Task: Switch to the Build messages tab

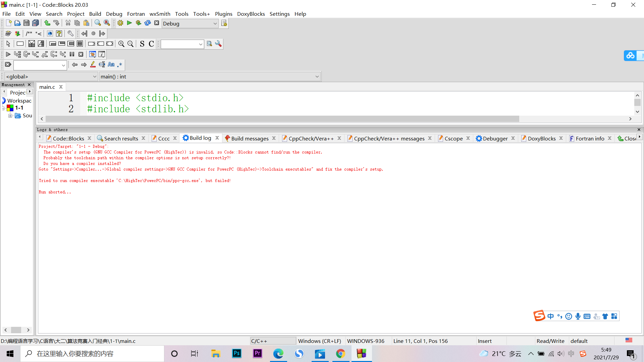Action: tap(250, 138)
